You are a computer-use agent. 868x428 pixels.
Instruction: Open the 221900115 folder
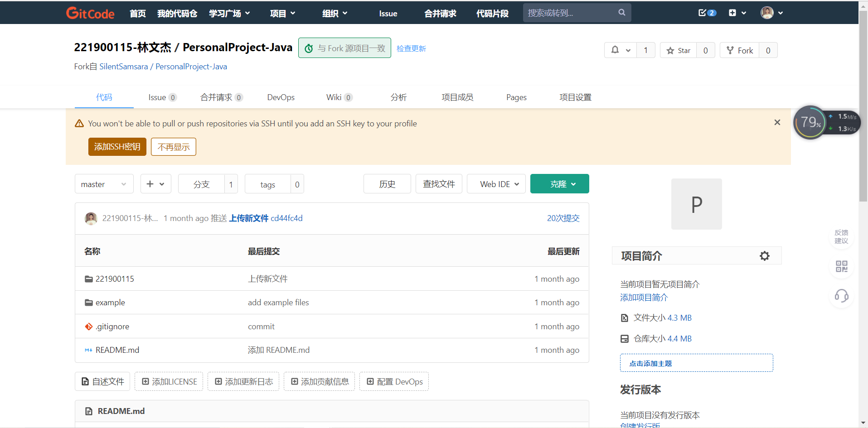click(x=115, y=279)
